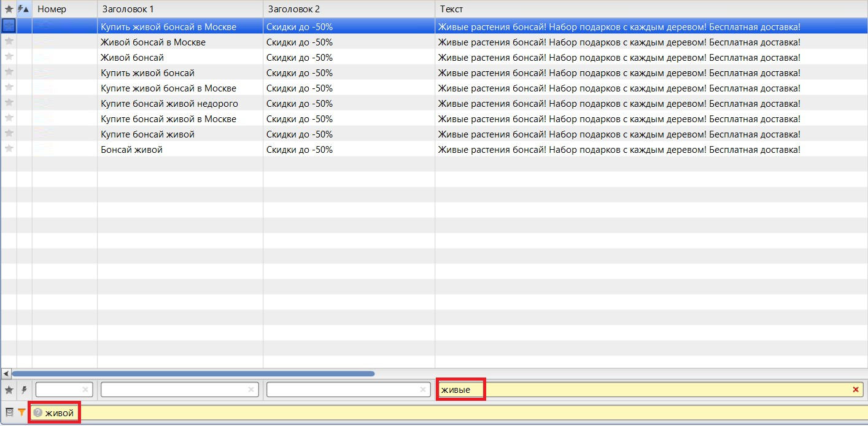Click the star icon in the filter row
The width and height of the screenshot is (868, 426).
coord(9,390)
